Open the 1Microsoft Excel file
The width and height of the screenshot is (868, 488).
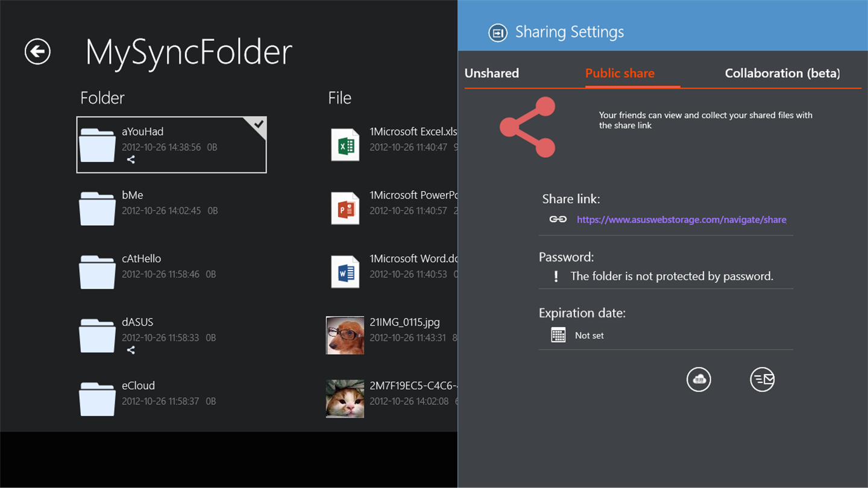pyautogui.click(x=392, y=145)
